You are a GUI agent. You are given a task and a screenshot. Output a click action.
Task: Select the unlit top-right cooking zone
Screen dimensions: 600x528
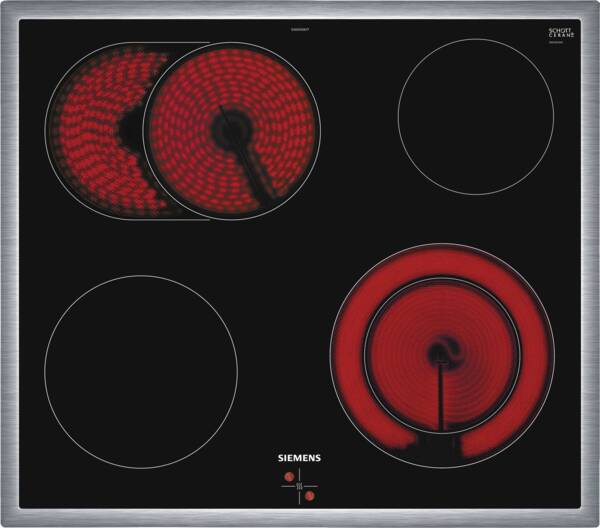click(x=476, y=117)
